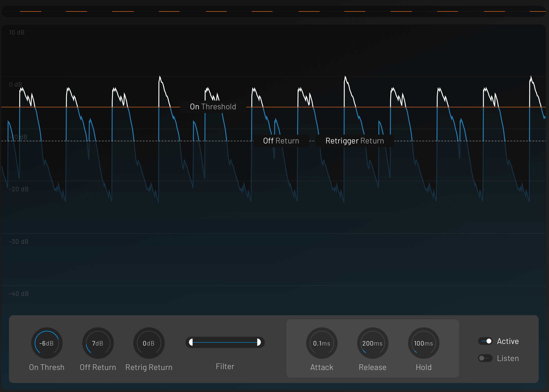The height and width of the screenshot is (392, 549).
Task: Click the Off Return knob
Action: click(98, 343)
